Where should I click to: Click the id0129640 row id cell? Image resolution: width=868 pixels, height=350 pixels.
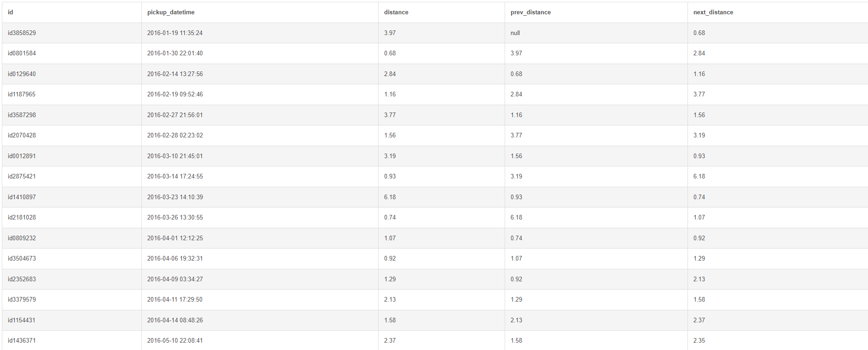tap(22, 74)
